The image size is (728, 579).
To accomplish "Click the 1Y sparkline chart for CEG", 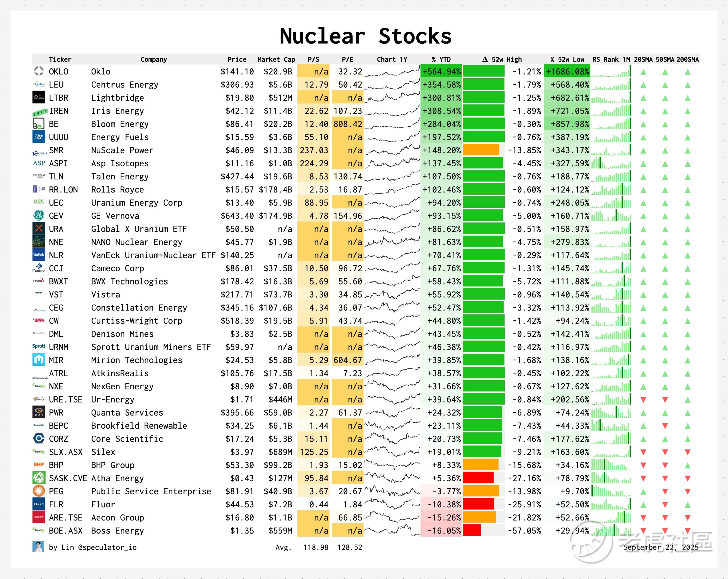I will click(x=392, y=308).
